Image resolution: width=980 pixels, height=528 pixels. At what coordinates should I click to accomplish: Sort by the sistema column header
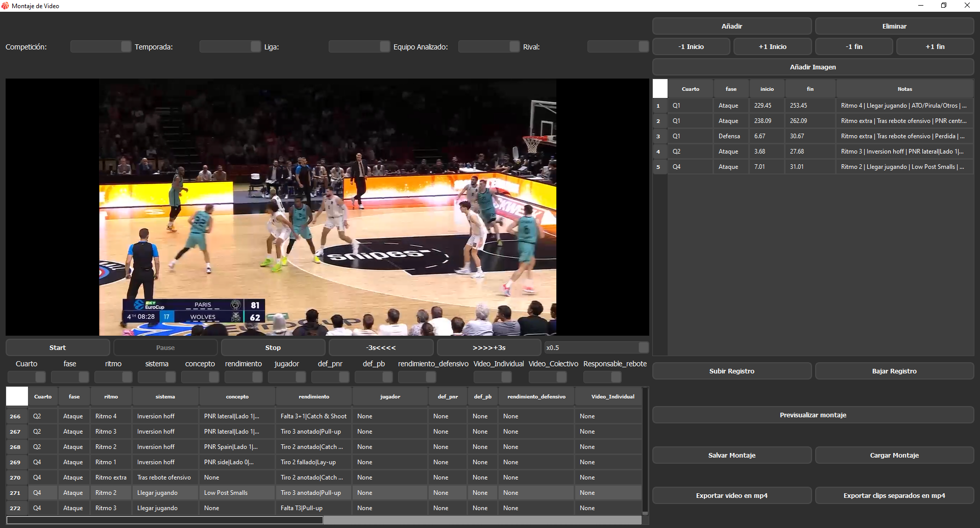[165, 396]
